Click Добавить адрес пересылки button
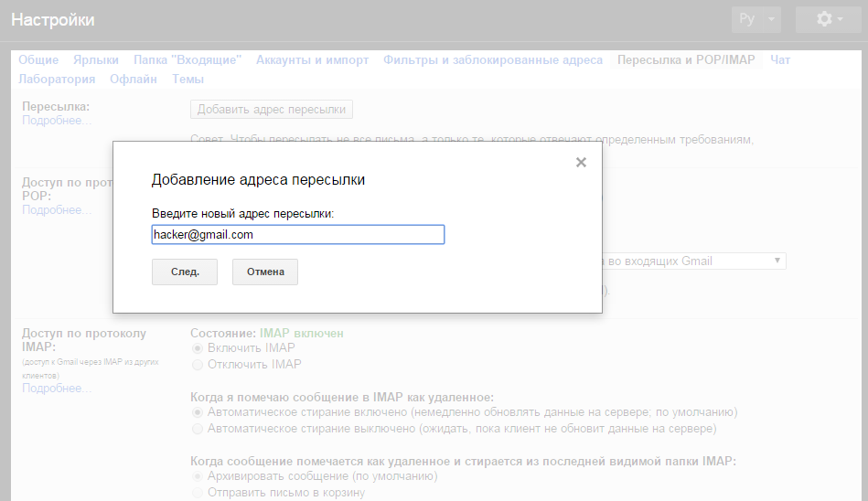The width and height of the screenshot is (868, 501). point(272,109)
